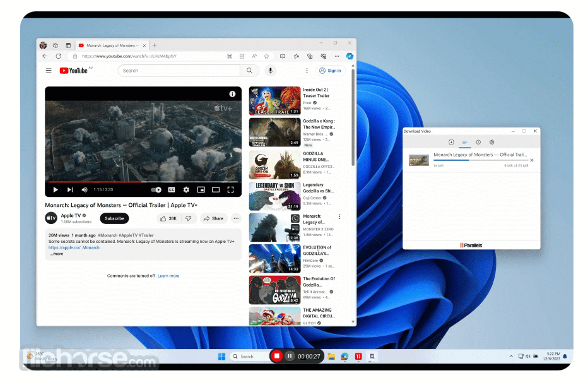The image size is (588, 390).
Task: Add this page to favorites star
Action: (x=267, y=56)
